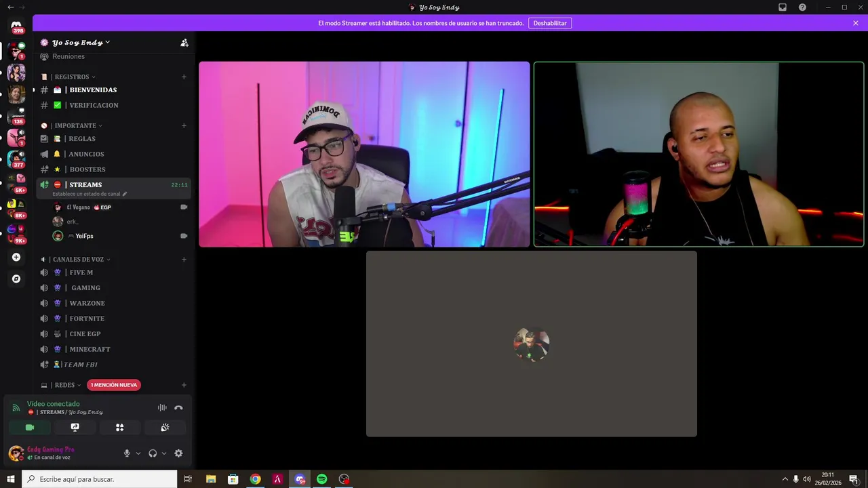Viewport: 868px width, 488px height.
Task: Join the GAMING voice channel
Action: [113, 288]
